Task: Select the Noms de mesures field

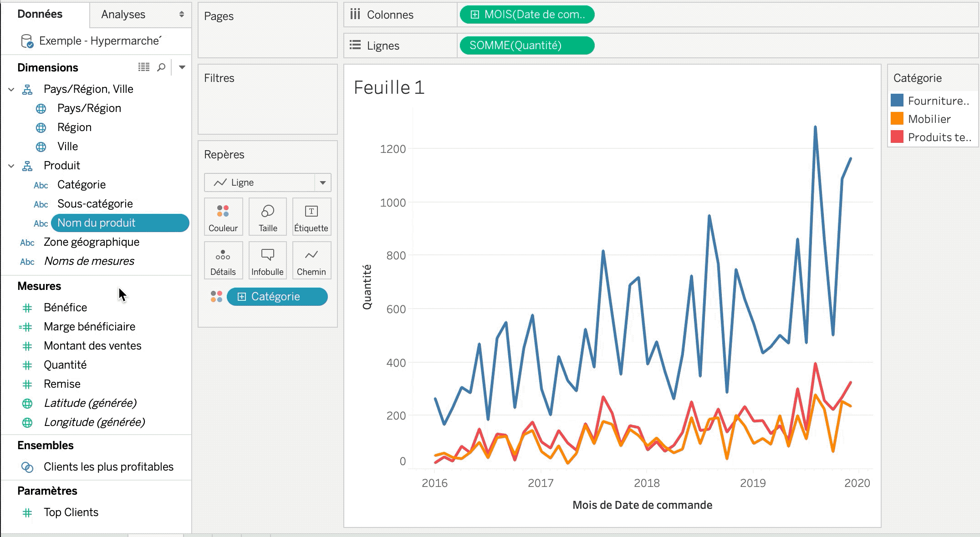Action: [89, 261]
